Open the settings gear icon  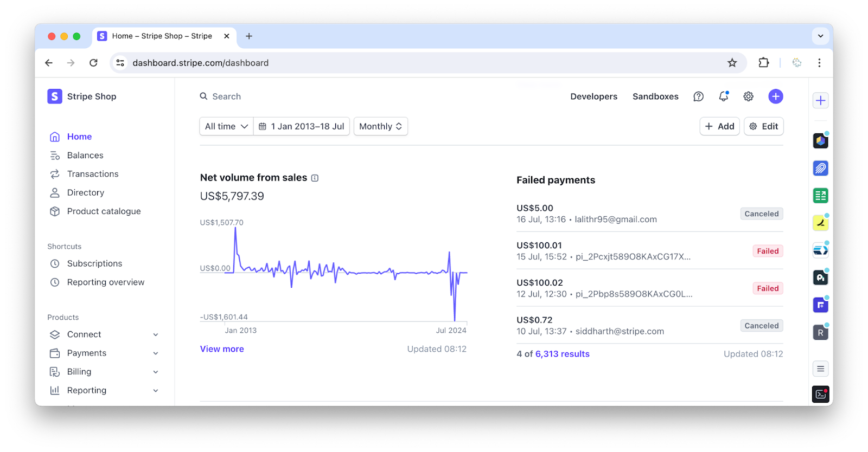pos(748,96)
